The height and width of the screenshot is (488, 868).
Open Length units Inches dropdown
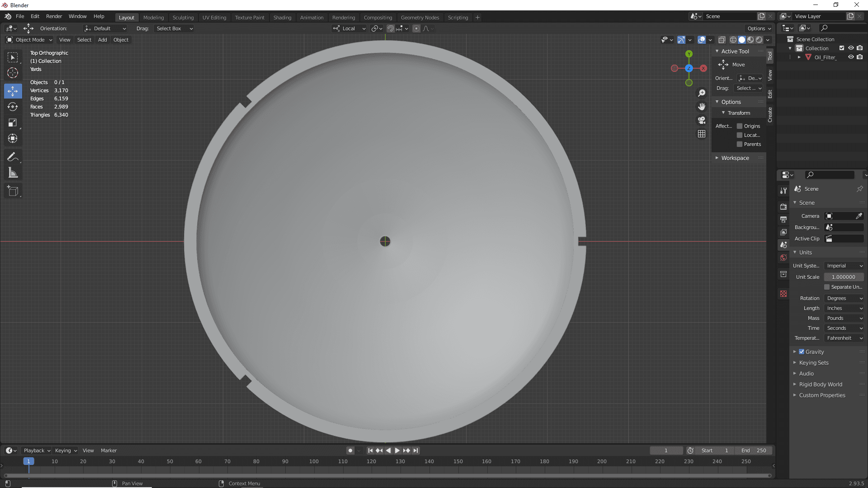coord(844,308)
